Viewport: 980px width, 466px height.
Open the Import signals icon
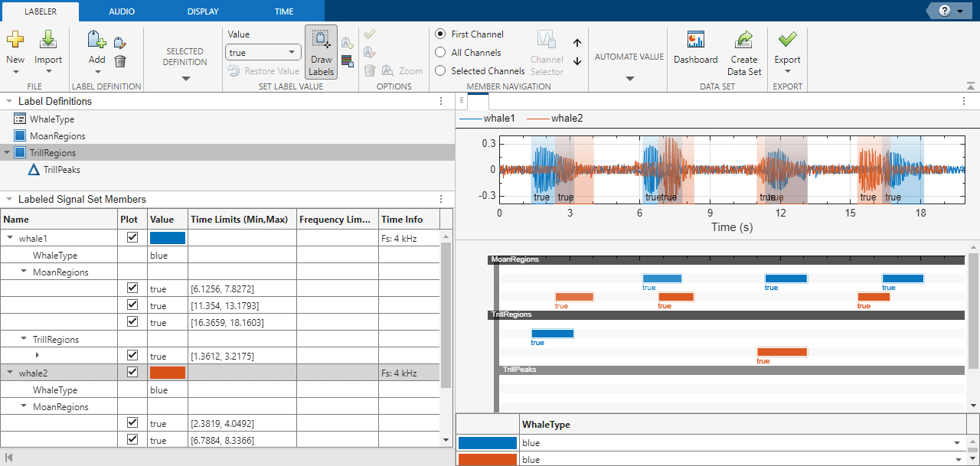[48, 40]
